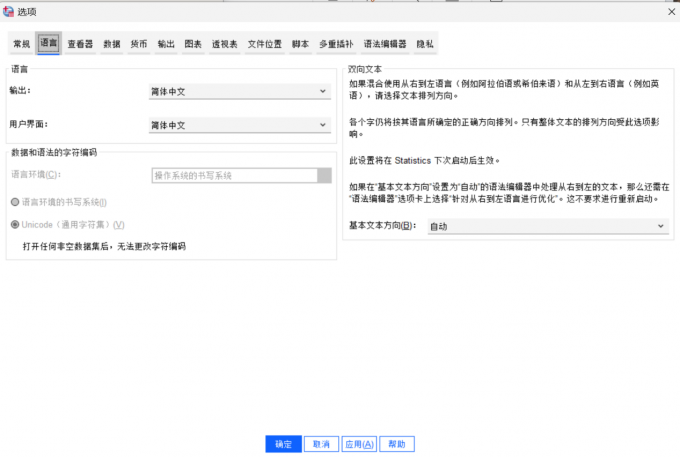Click the 语言环境 text field
Screen dimensions: 680x457
(235, 175)
